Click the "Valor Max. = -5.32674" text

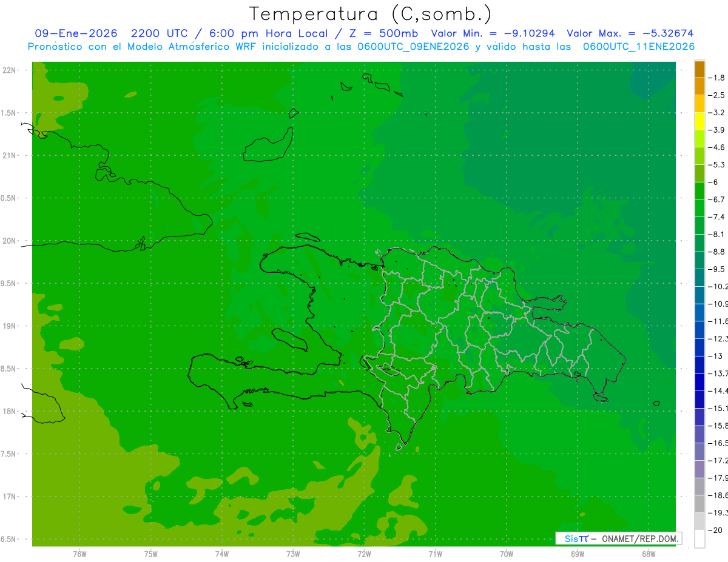tap(630, 34)
